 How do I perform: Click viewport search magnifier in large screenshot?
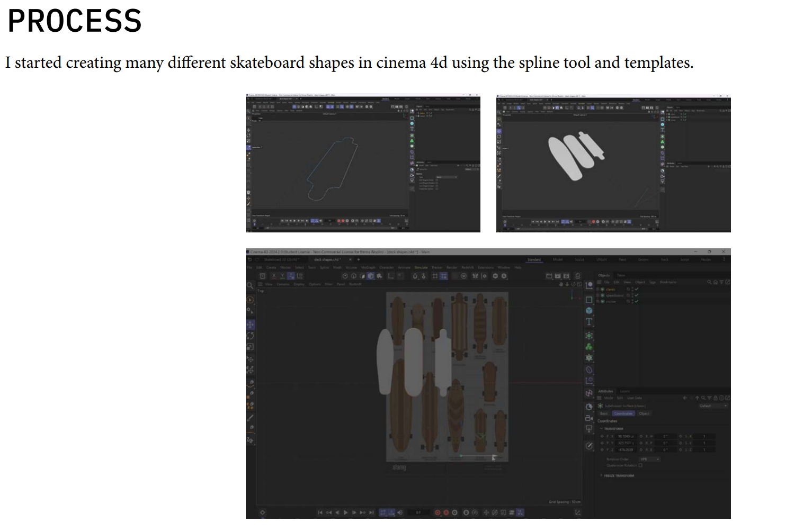pyautogui.click(x=249, y=286)
